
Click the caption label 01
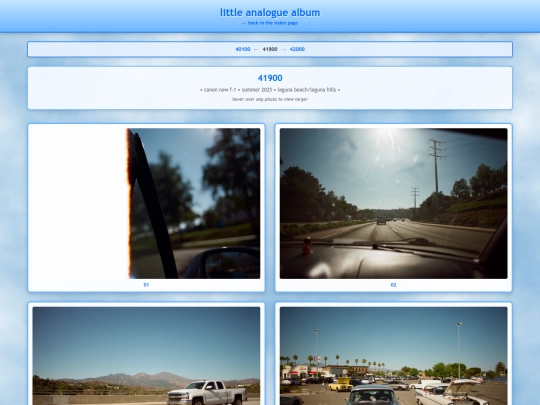[146, 285]
